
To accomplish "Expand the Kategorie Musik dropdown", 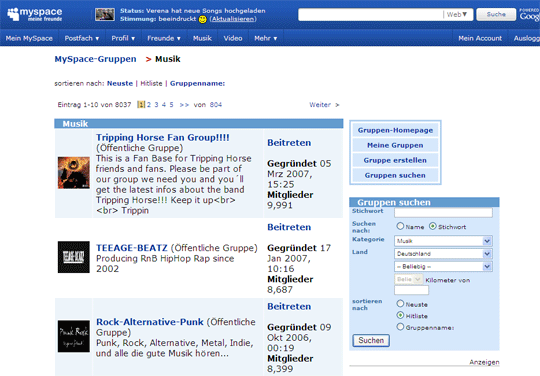I will click(443, 241).
